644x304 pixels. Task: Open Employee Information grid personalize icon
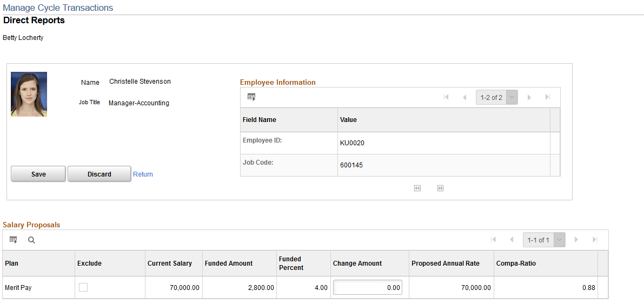click(x=251, y=97)
